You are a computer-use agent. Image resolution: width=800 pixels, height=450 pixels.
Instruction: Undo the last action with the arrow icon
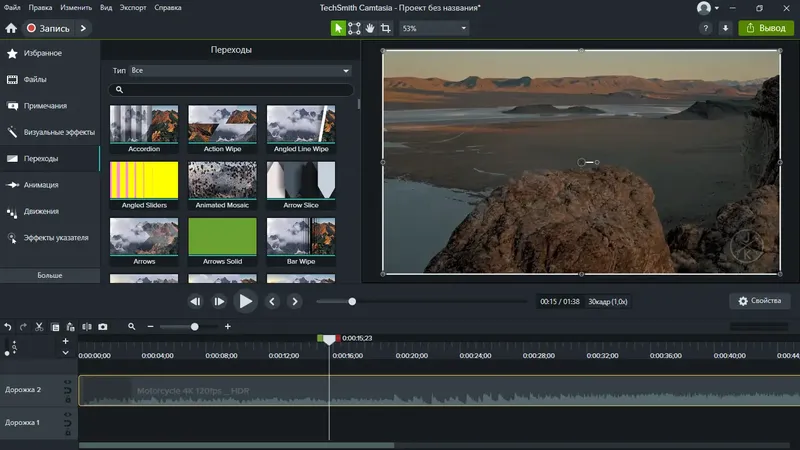point(8,327)
